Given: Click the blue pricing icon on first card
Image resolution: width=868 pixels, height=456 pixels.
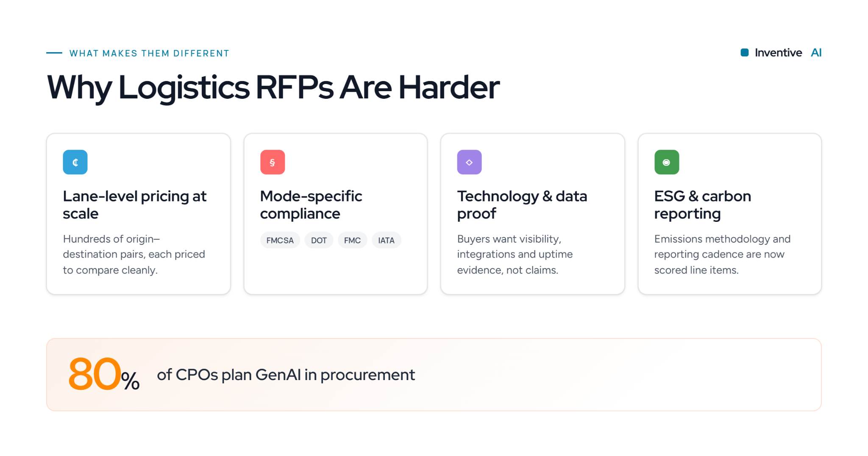Looking at the screenshot, I should [x=75, y=162].
